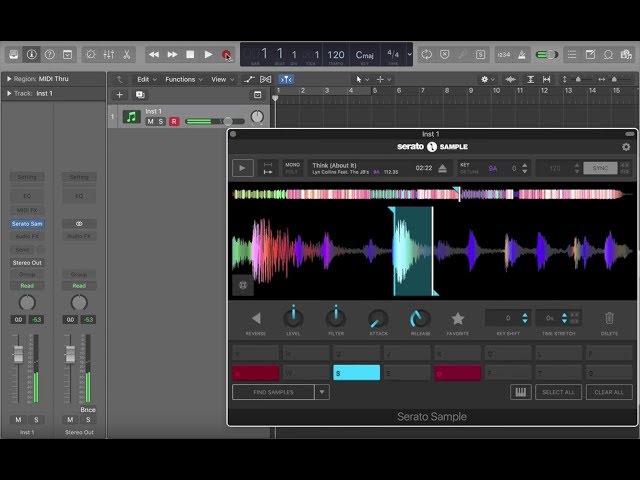Open Quick Help question mark icon
This screenshot has width=640, height=480.
coord(49,55)
